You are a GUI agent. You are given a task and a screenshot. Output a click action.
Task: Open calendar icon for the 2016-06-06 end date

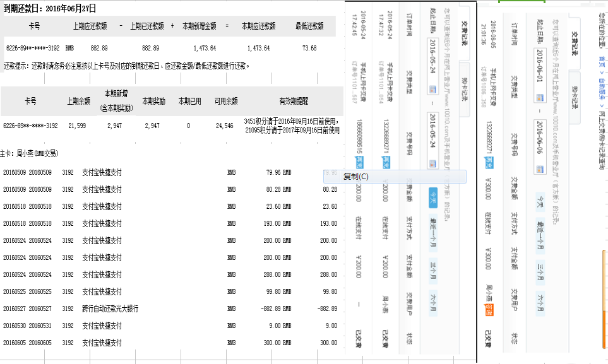pos(540,169)
